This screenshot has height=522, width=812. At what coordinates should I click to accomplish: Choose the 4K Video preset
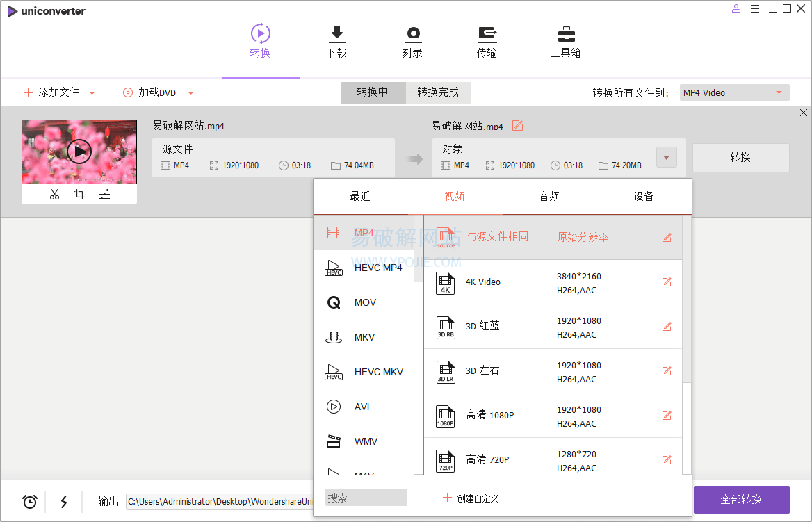553,282
